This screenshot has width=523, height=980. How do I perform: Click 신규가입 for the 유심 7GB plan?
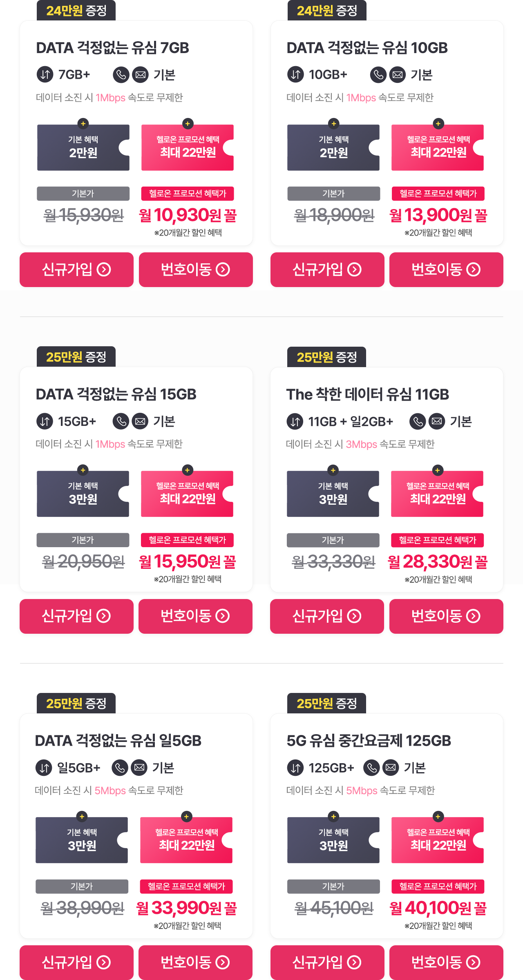[x=76, y=269]
